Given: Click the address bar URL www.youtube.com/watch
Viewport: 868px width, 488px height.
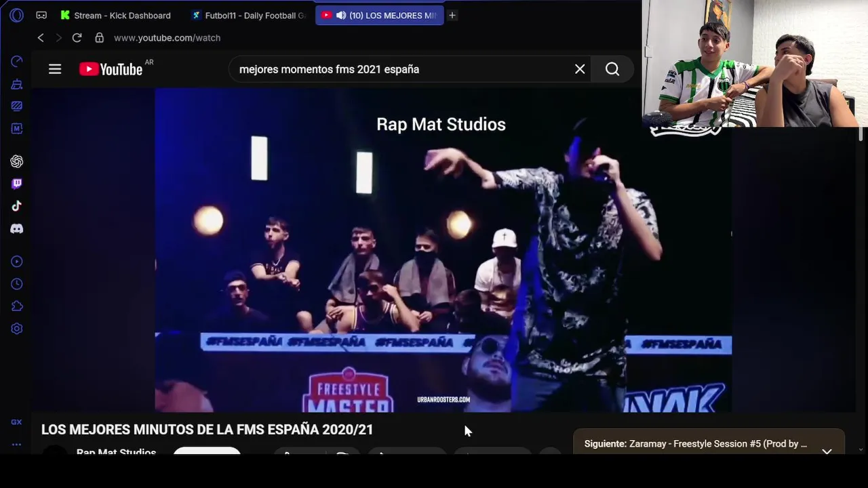Looking at the screenshot, I should [167, 38].
